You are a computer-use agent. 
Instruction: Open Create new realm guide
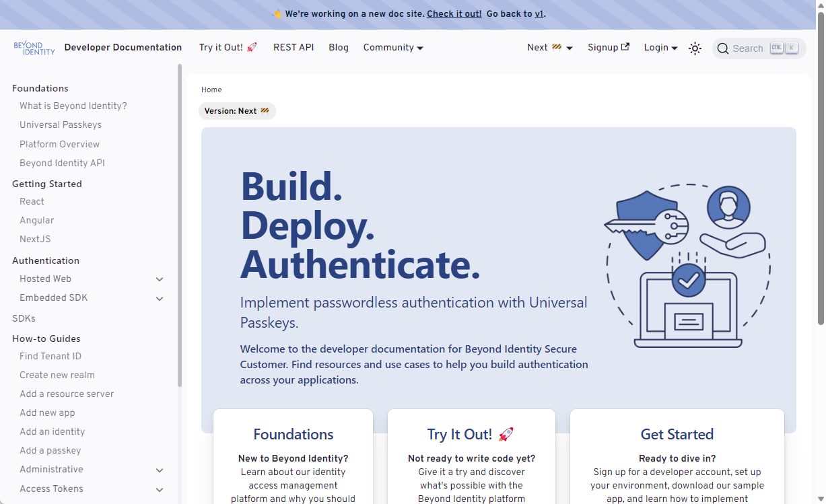point(57,375)
